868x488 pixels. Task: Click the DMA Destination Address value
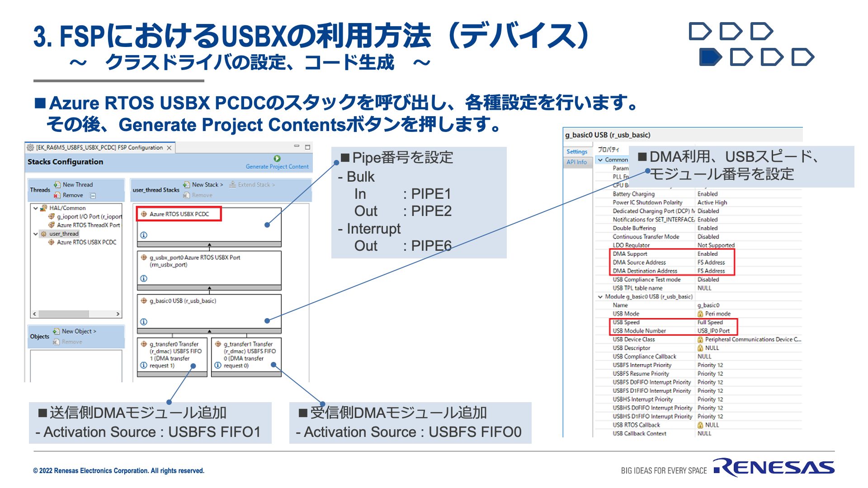[x=711, y=271]
